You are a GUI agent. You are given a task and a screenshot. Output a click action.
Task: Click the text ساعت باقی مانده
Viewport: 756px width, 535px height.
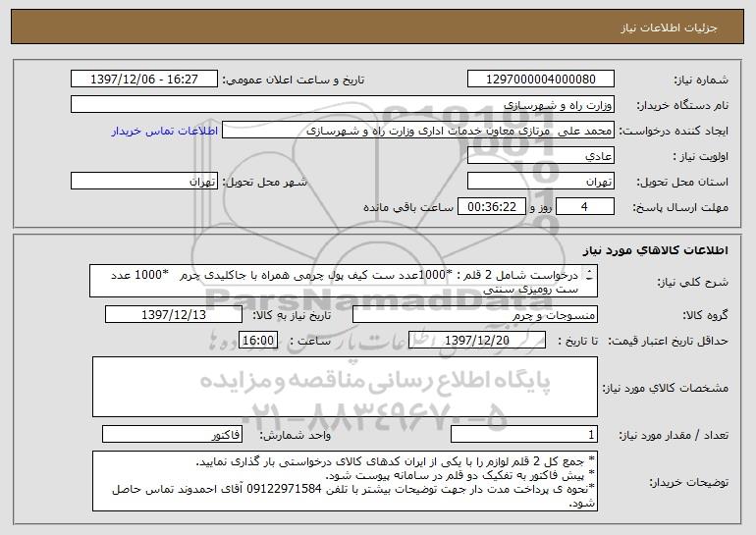click(x=407, y=208)
